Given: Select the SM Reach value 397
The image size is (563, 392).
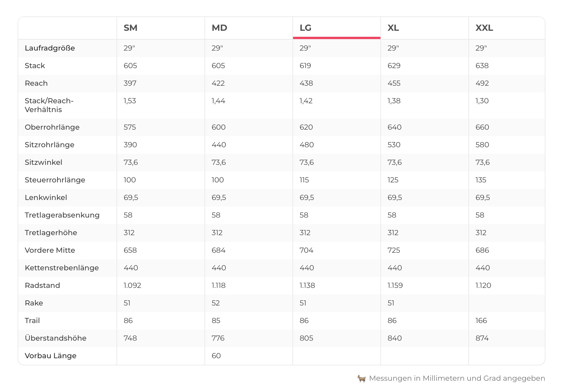Looking at the screenshot, I should (130, 83).
